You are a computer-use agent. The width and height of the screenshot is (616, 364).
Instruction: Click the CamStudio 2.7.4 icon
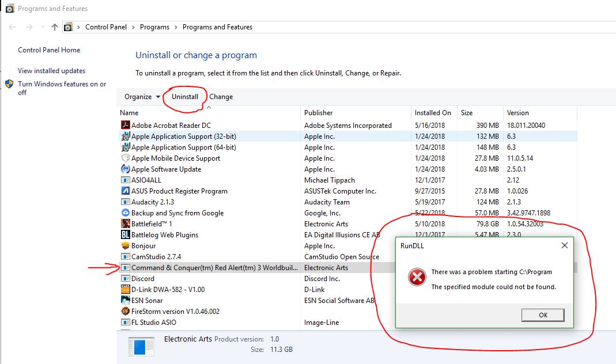point(125,257)
